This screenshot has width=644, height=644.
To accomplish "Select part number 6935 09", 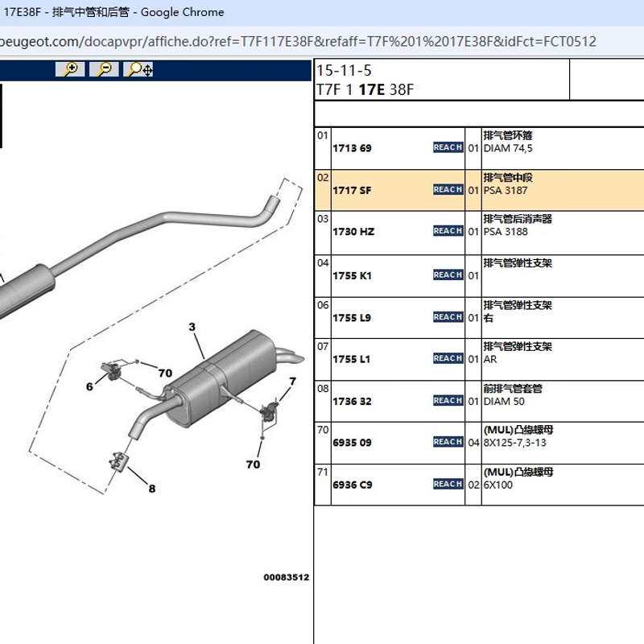I will pyautogui.click(x=352, y=443).
